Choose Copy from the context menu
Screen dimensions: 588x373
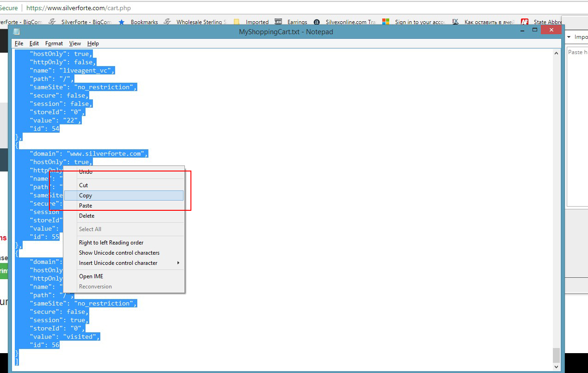[124, 196]
